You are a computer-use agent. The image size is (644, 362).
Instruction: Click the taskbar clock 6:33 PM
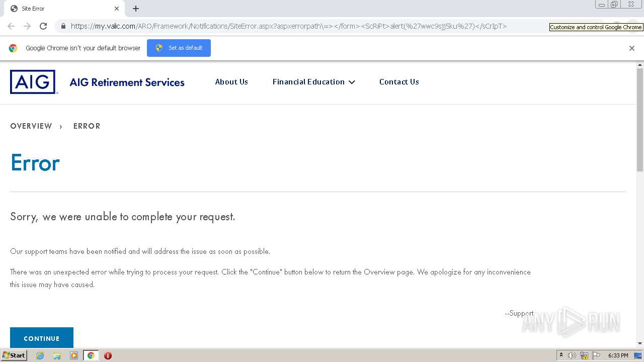coord(618,355)
